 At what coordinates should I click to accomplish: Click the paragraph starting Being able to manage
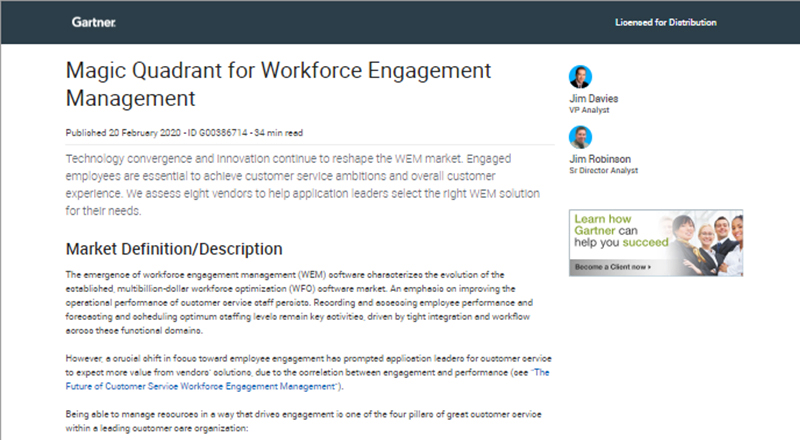[304, 421]
